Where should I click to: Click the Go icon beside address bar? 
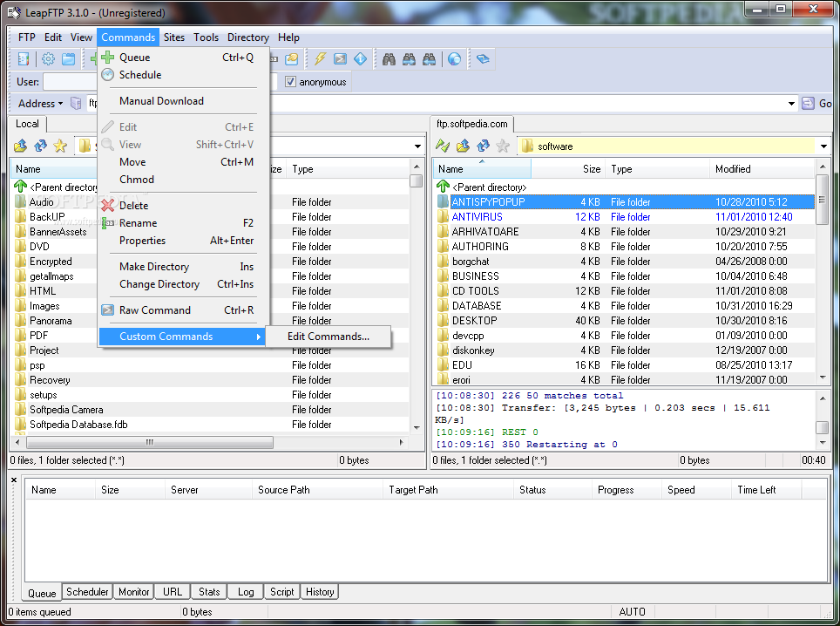(x=808, y=104)
